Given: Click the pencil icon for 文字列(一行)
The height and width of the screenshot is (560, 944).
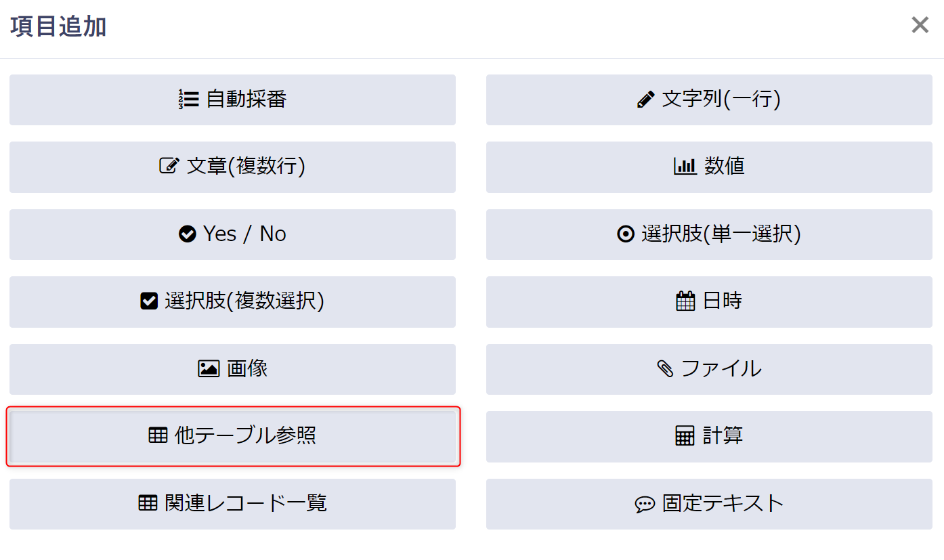Looking at the screenshot, I should [x=646, y=100].
